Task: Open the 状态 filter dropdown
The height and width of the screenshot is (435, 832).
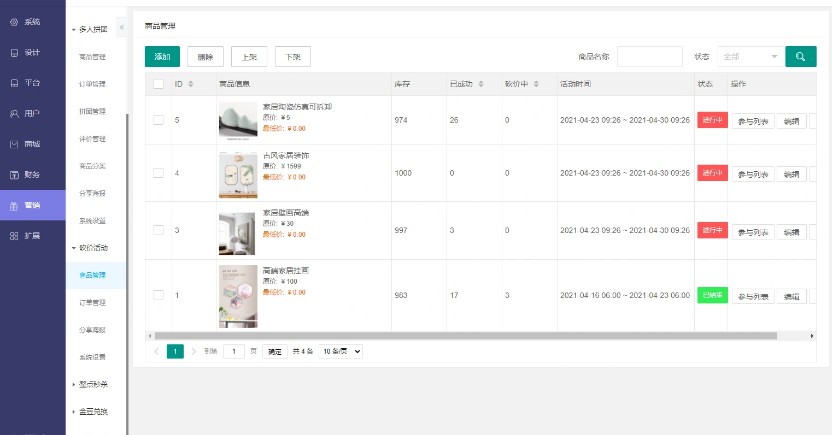Action: (748, 57)
